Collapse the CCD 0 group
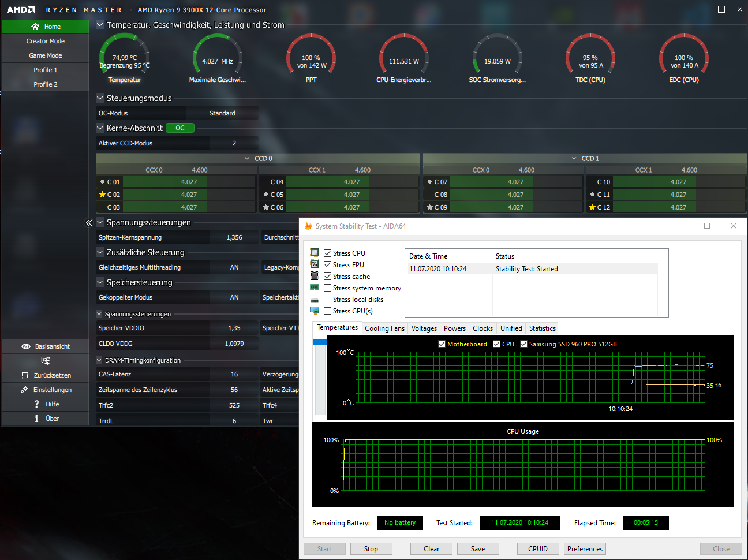 click(248, 159)
